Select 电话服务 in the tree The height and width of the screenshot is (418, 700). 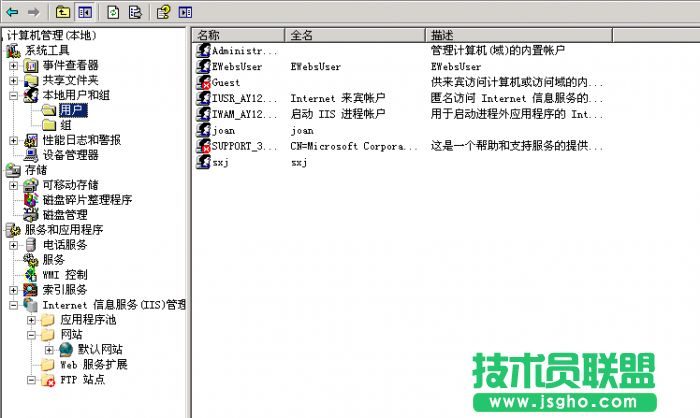(65, 245)
